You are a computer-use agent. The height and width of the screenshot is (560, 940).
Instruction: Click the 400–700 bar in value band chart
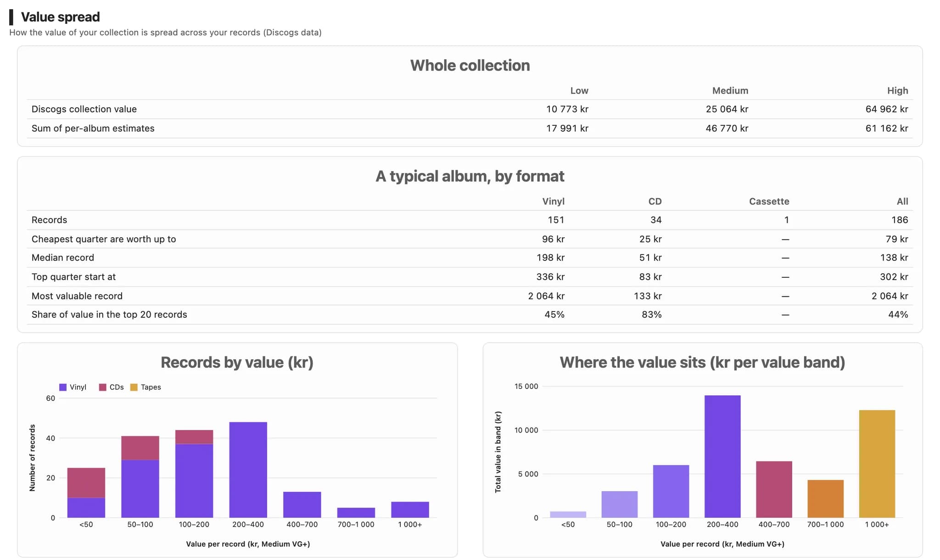[774, 489]
